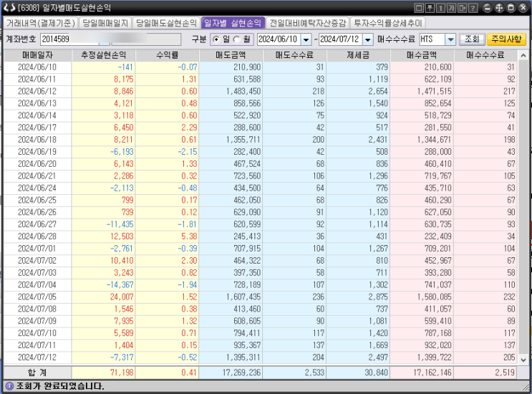This screenshot has height=394, width=532.
Task: Click the 수익률 column header
Action: click(168, 55)
